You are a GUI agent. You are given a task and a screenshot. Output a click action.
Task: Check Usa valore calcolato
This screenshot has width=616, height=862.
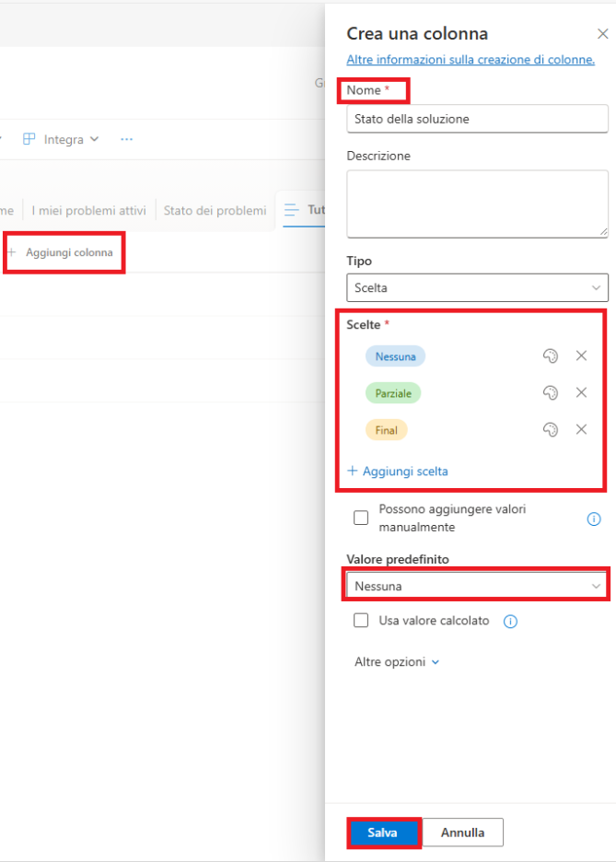tap(361, 621)
